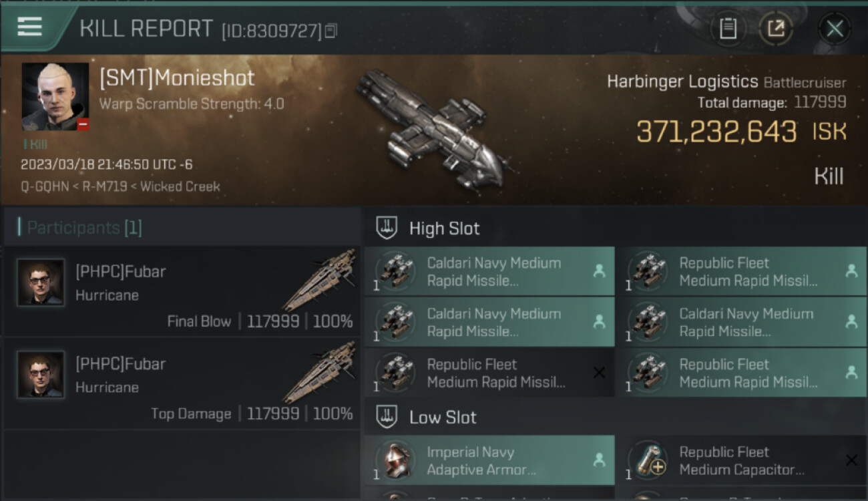Viewport: 868px width, 501px height.
Task: Open Monieshot's pilot portrait
Action: pyautogui.click(x=55, y=97)
